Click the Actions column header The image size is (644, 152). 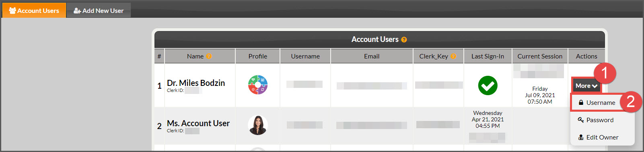pyautogui.click(x=586, y=56)
